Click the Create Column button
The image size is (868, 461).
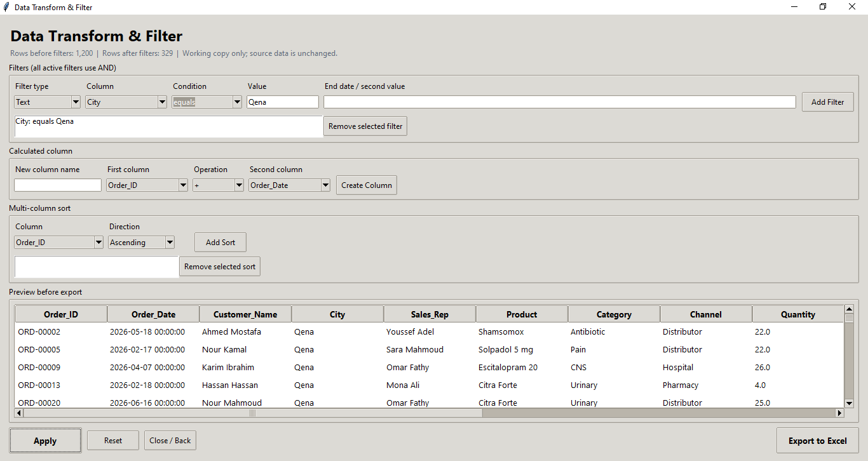[x=367, y=185]
